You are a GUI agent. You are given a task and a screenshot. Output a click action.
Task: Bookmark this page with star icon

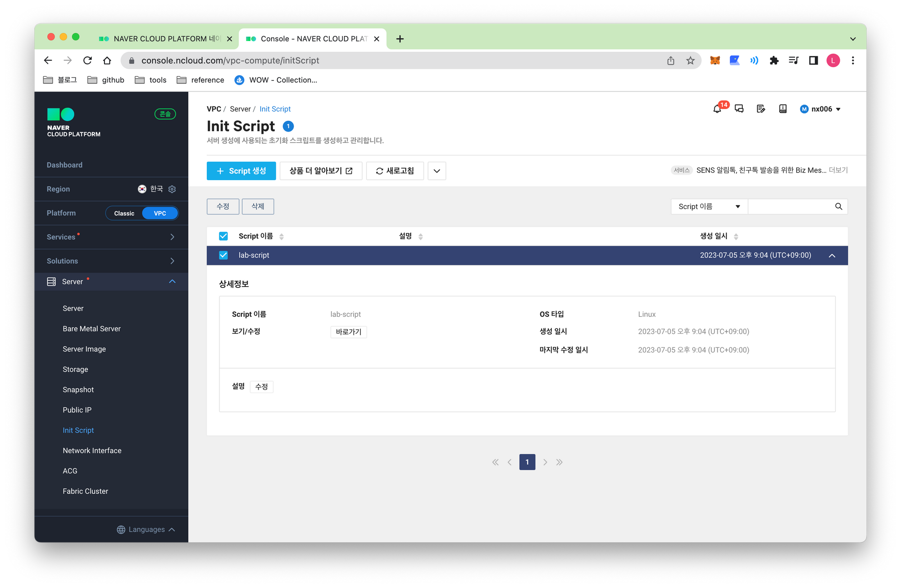[690, 60]
